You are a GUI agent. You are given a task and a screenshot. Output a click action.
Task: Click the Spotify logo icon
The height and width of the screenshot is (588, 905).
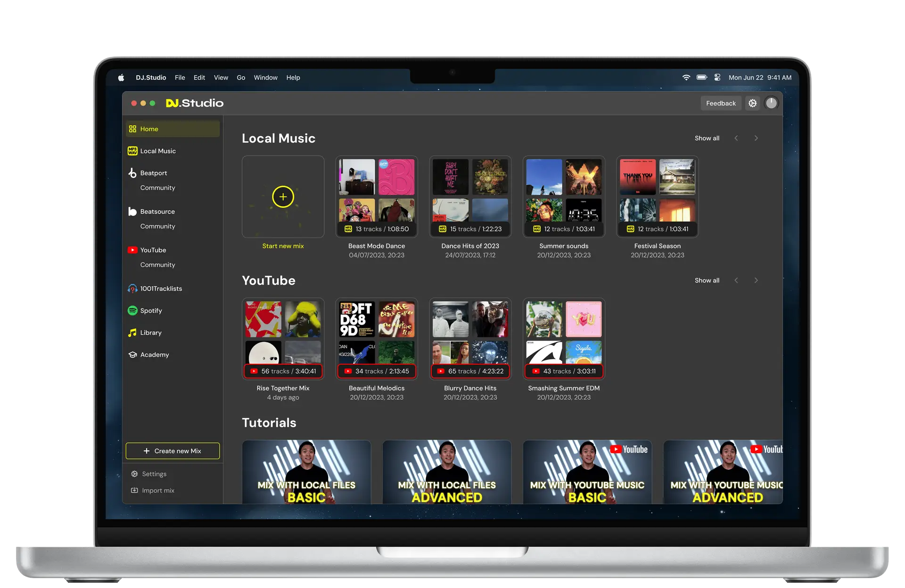132,310
